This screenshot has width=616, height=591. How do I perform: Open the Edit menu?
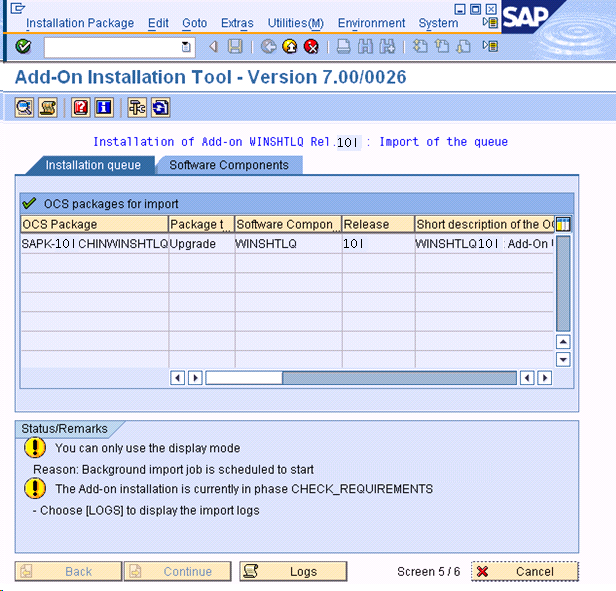point(158,23)
